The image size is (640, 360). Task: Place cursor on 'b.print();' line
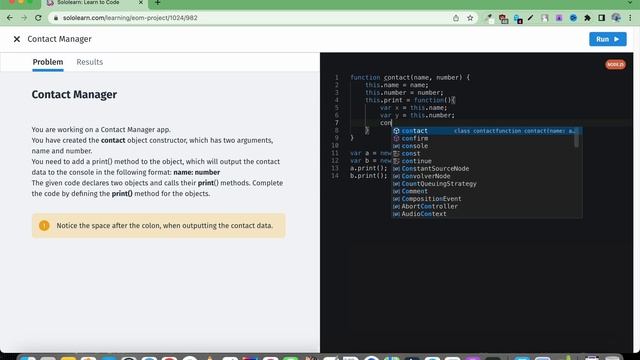pos(368,176)
